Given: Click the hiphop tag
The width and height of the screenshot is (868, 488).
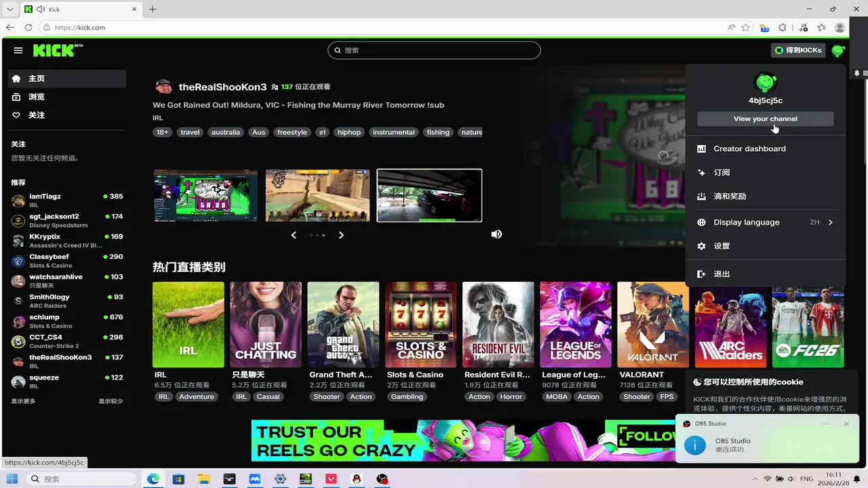Looking at the screenshot, I should [x=349, y=132].
